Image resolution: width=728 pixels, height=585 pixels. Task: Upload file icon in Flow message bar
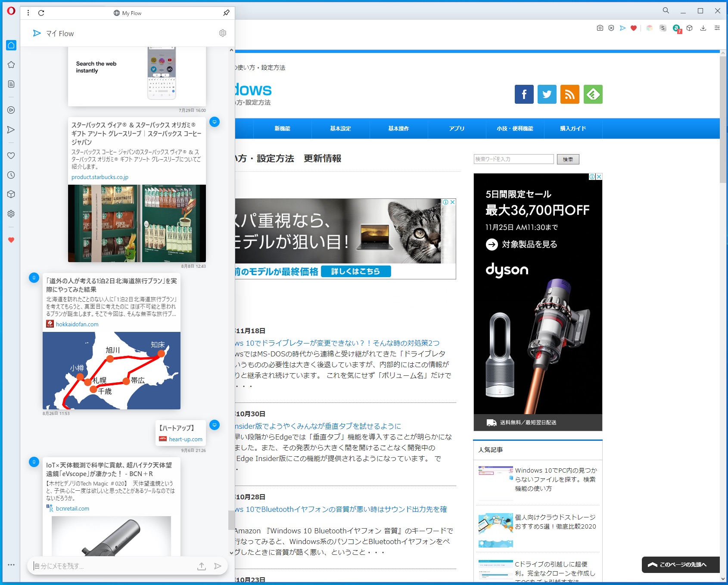202,566
